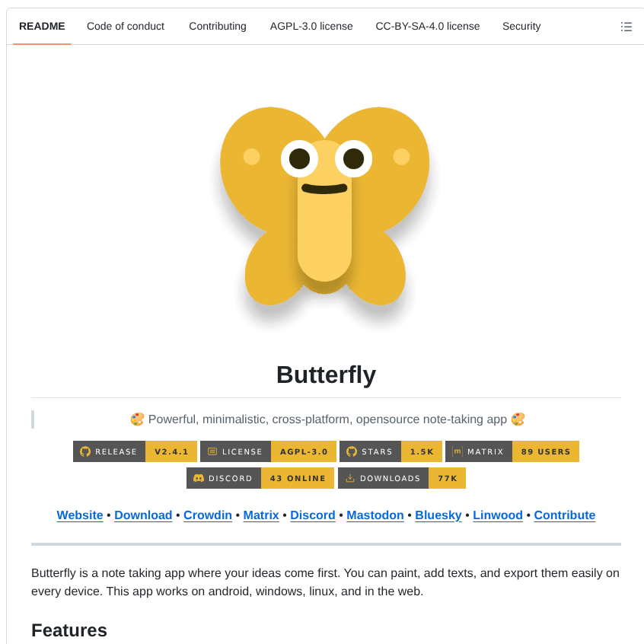Screen dimensions: 644x644
Task: Switch to the Code of conduct tab
Action: click(x=126, y=26)
